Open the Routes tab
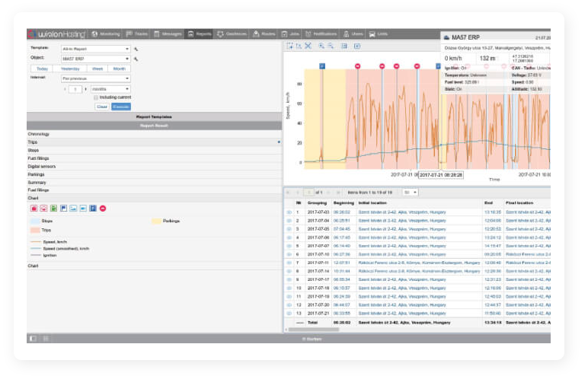This screenshot has height=376, width=588. [264, 34]
